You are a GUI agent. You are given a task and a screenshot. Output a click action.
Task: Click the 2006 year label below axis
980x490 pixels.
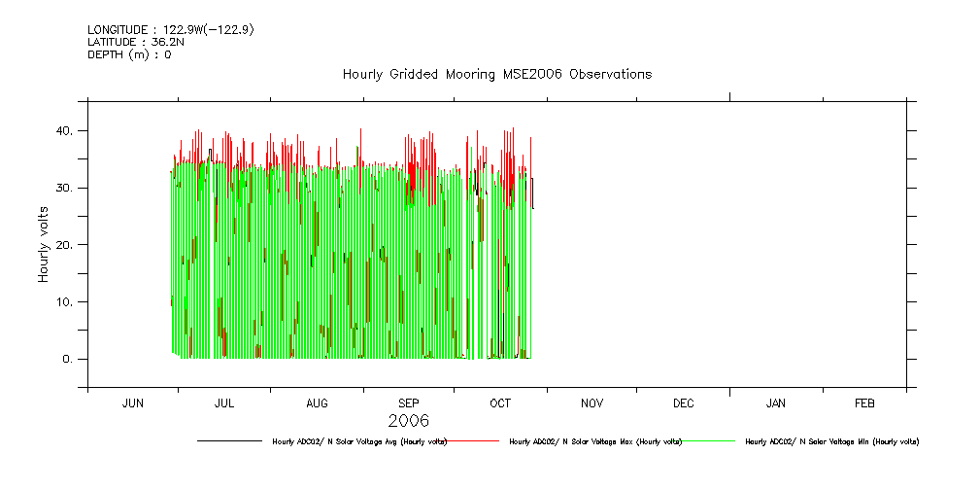click(x=408, y=421)
